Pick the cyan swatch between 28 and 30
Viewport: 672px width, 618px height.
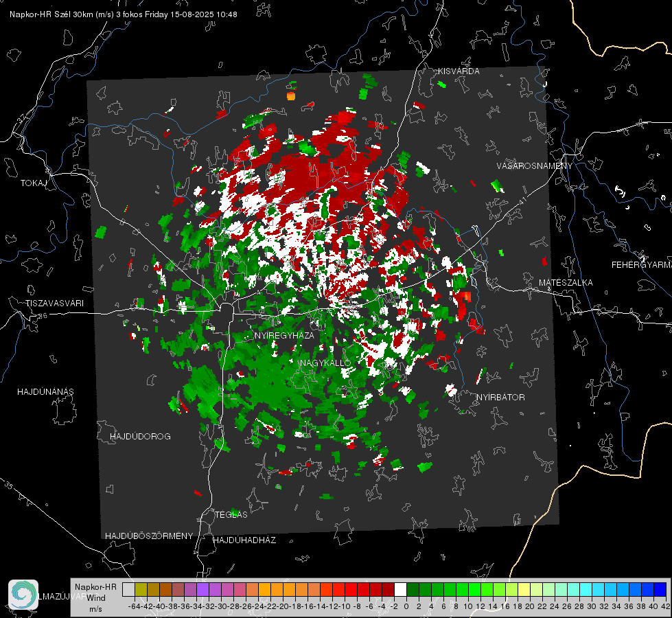(586, 589)
